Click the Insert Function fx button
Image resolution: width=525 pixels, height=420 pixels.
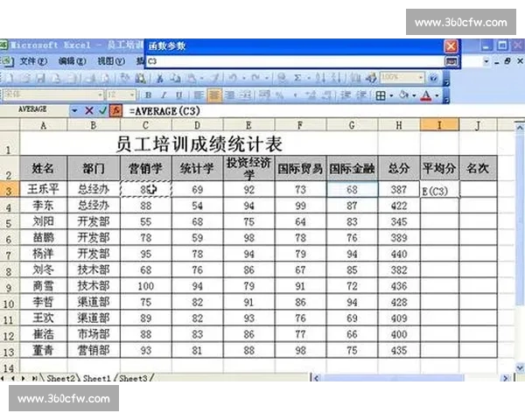115,110
